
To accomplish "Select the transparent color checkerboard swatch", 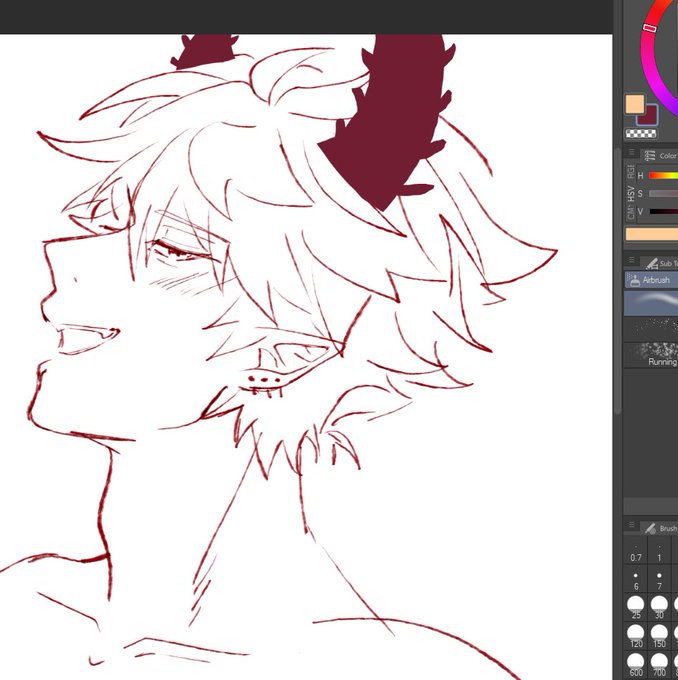I will pos(641,134).
